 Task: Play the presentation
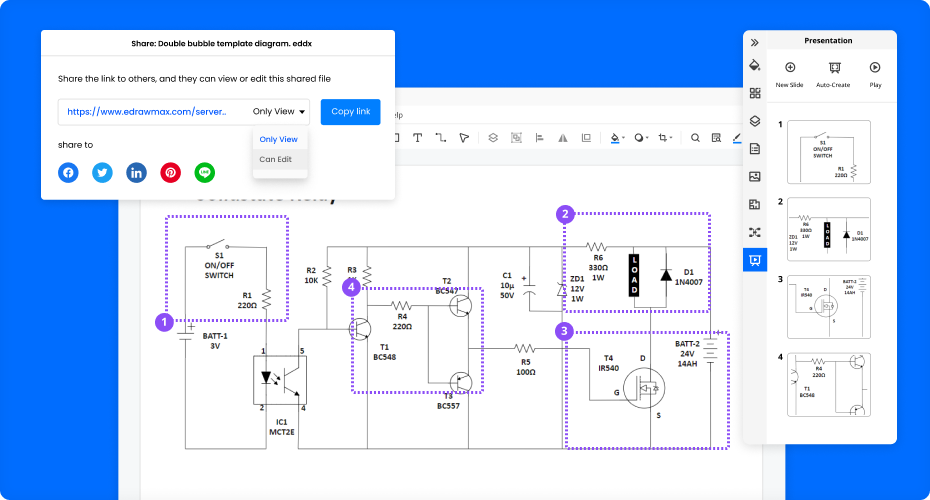point(875,67)
